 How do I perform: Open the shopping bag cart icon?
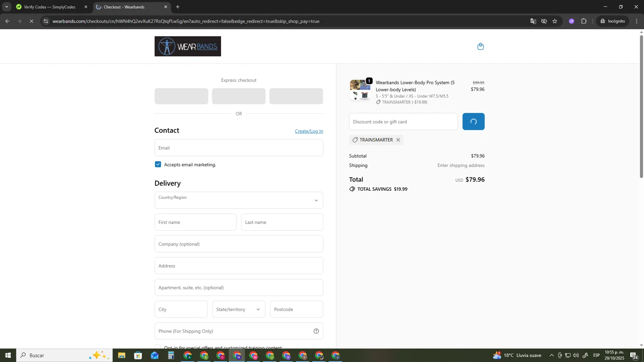click(480, 46)
